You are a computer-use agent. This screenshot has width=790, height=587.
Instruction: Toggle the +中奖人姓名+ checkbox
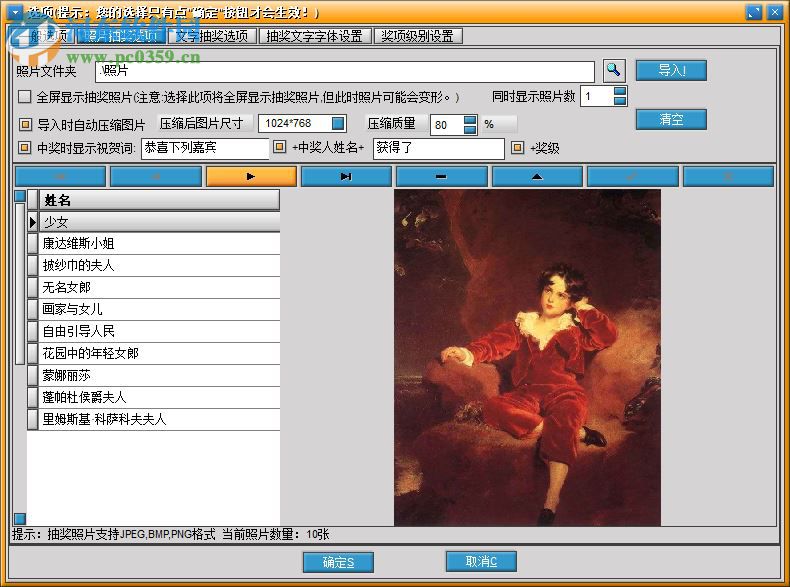[279, 147]
